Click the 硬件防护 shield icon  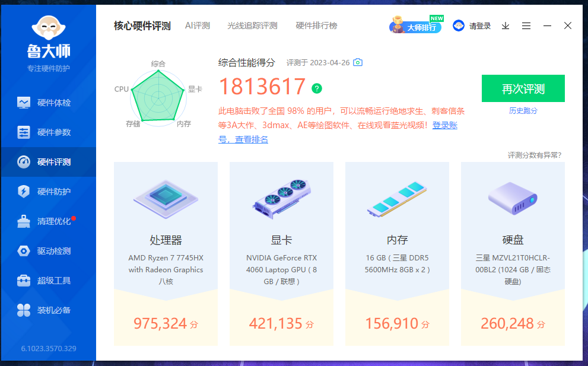pos(24,191)
